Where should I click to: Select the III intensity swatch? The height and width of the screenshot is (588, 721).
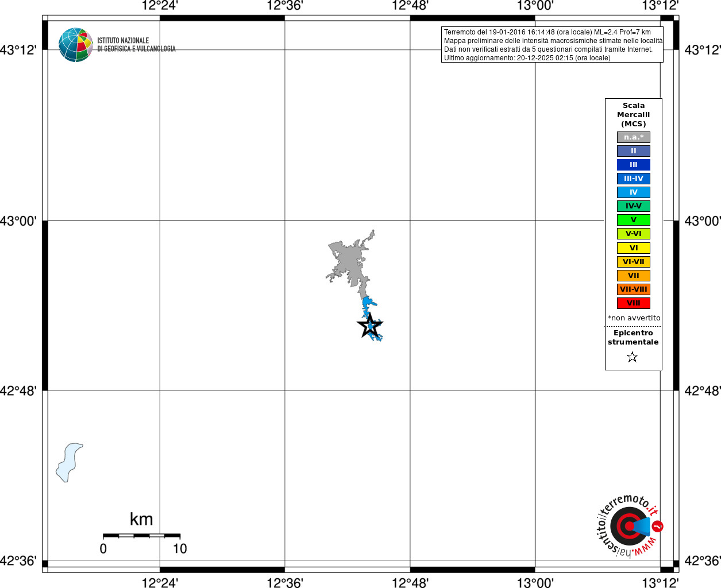634,165
